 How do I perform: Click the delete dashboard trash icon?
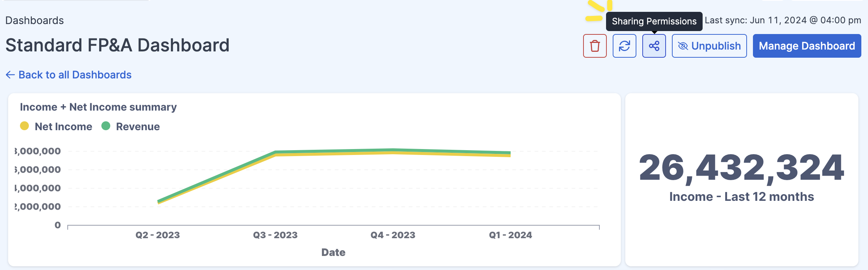click(x=595, y=45)
